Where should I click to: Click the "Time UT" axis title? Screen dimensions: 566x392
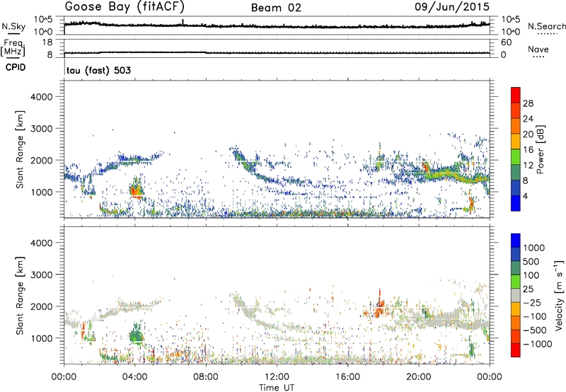point(277,388)
